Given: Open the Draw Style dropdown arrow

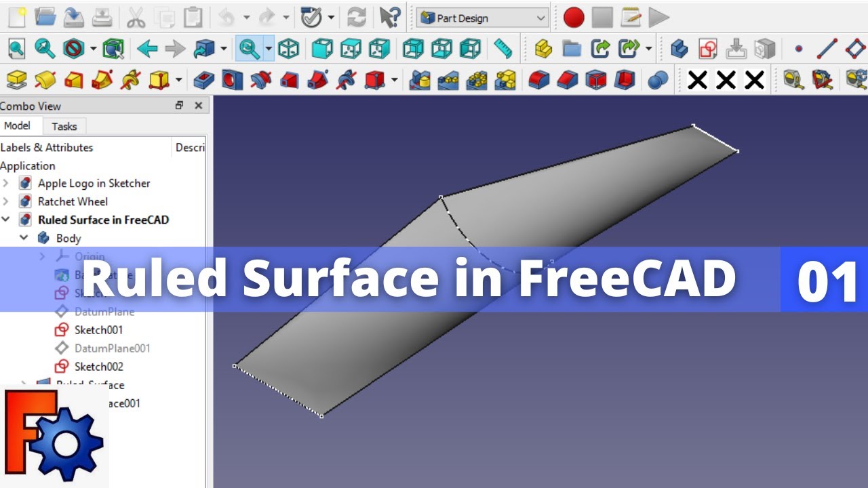Looking at the screenshot, I should coord(93,48).
